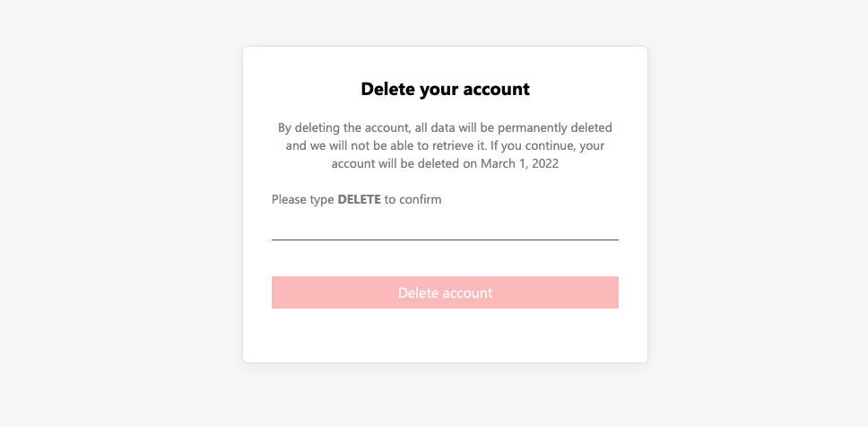Click the word "Please" in the confirm label

pyautogui.click(x=291, y=199)
